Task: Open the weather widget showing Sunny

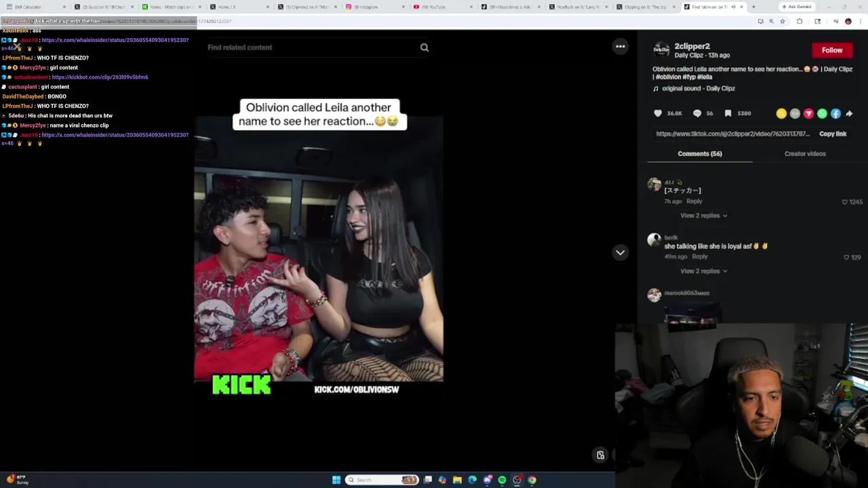Action: pos(18,480)
